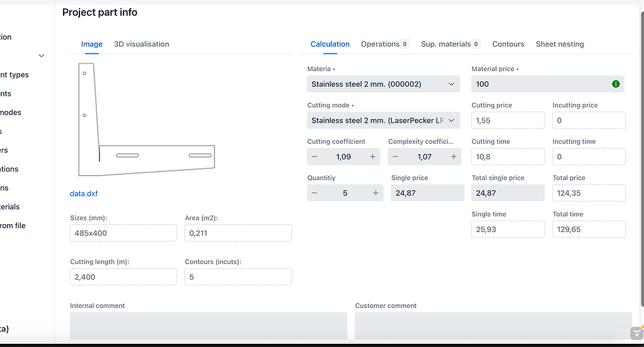Increase the Cutting coefficient with plus

(x=372, y=157)
